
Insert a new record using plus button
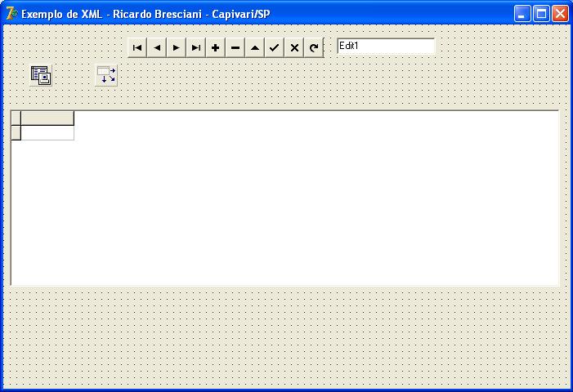216,47
